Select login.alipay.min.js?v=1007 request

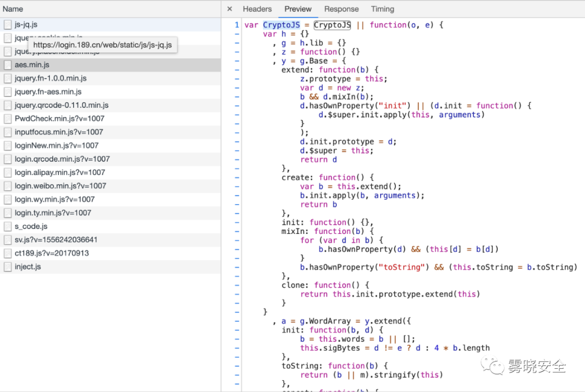coord(60,173)
